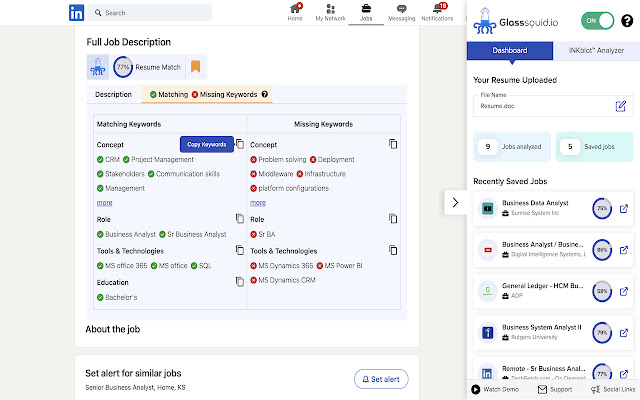Open Notifications with the 19 badge
The width and height of the screenshot is (640, 400).
pyautogui.click(x=437, y=12)
